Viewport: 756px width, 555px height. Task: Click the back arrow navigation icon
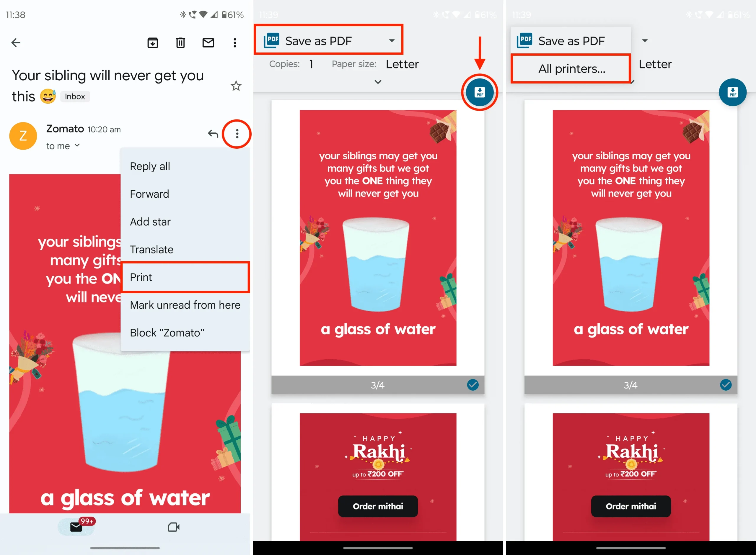[16, 42]
